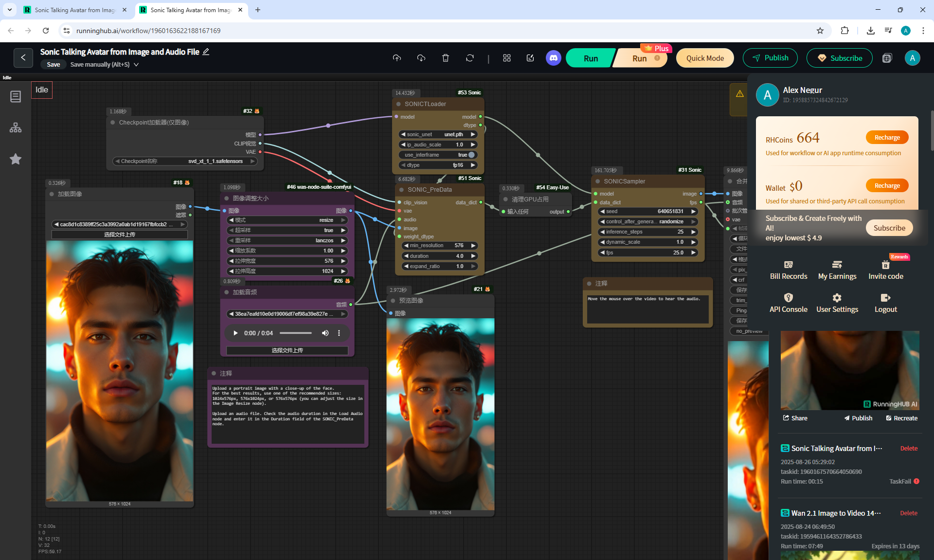Screen dimensions: 934x560
Task: Toggle collapse dot of 加载音频 node
Action: (x=227, y=292)
